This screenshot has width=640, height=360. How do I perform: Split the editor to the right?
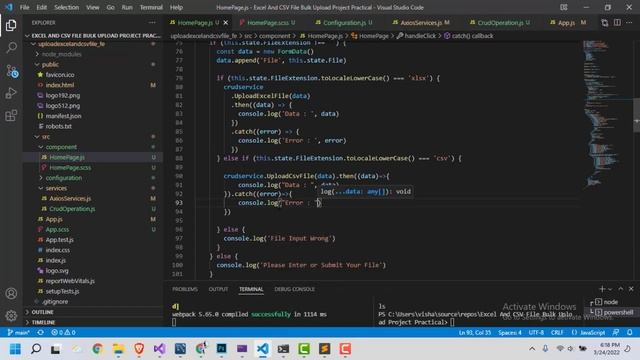pyautogui.click(x=617, y=22)
